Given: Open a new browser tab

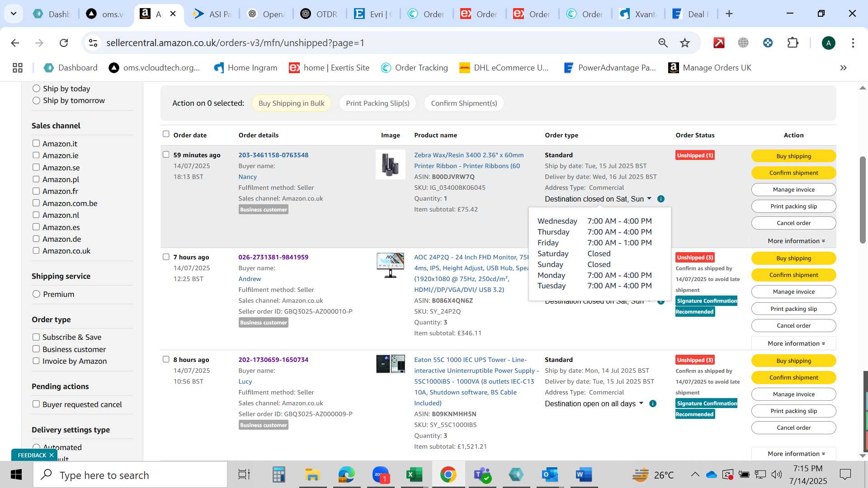Looking at the screenshot, I should [x=729, y=14].
